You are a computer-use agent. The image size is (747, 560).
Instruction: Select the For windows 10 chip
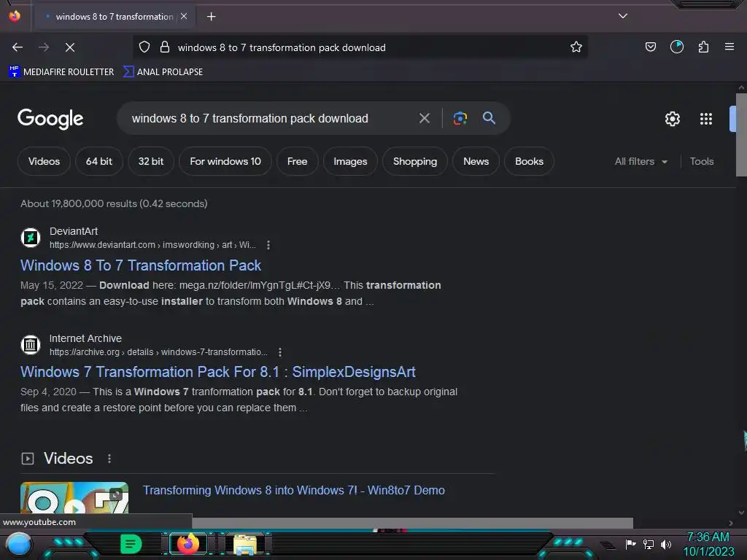pos(225,161)
